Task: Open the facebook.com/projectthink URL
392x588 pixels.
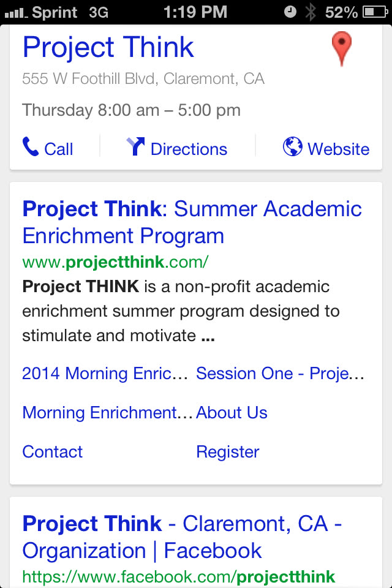Action: tap(178, 576)
